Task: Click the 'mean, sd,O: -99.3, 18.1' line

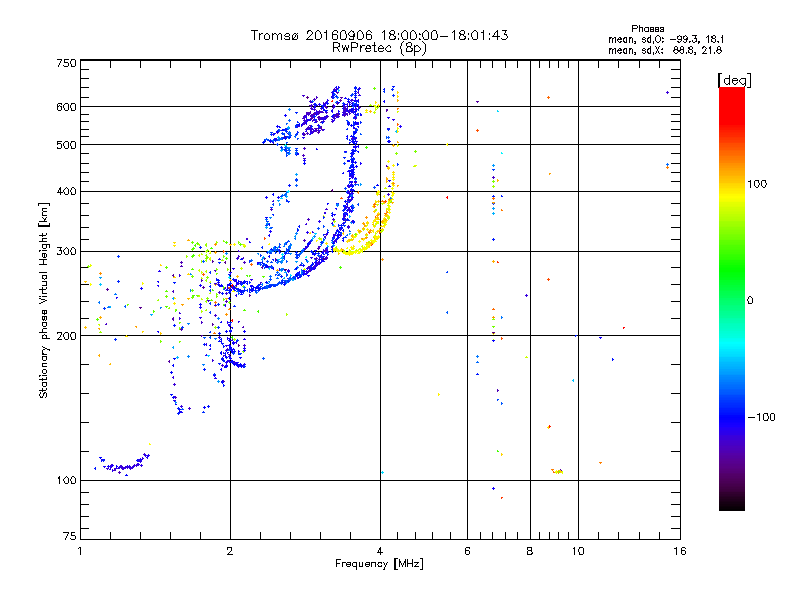Action: [x=666, y=39]
